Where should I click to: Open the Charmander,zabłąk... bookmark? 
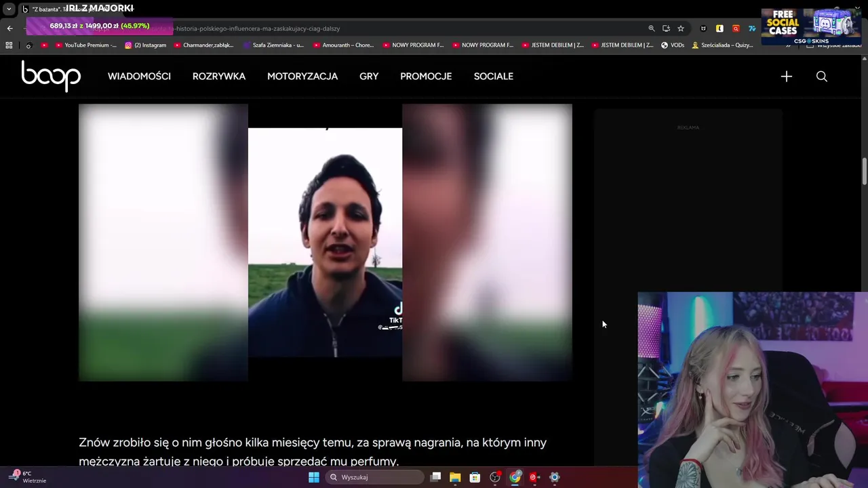click(203, 45)
